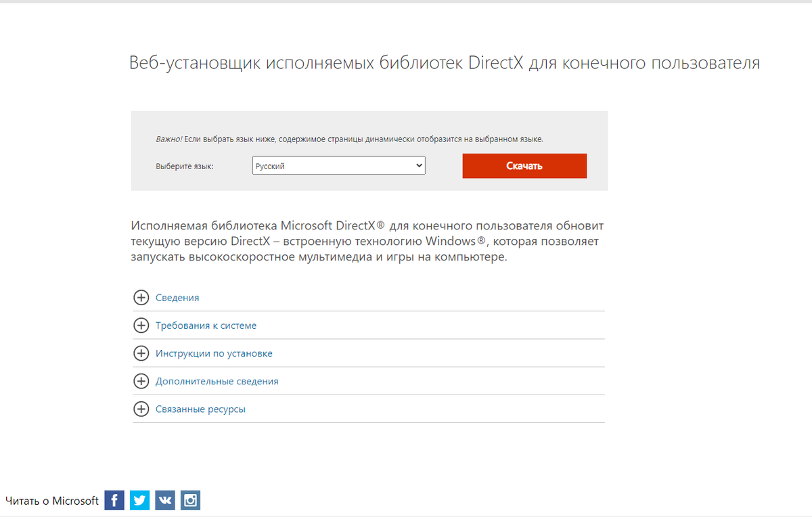
Task: Click the Выберите язык label
Action: pyautogui.click(x=185, y=166)
